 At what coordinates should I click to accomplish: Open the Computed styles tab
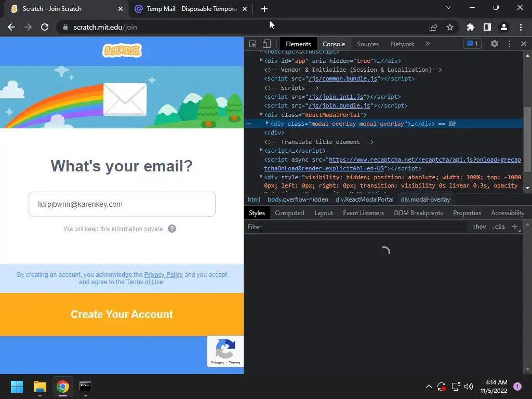[289, 212]
